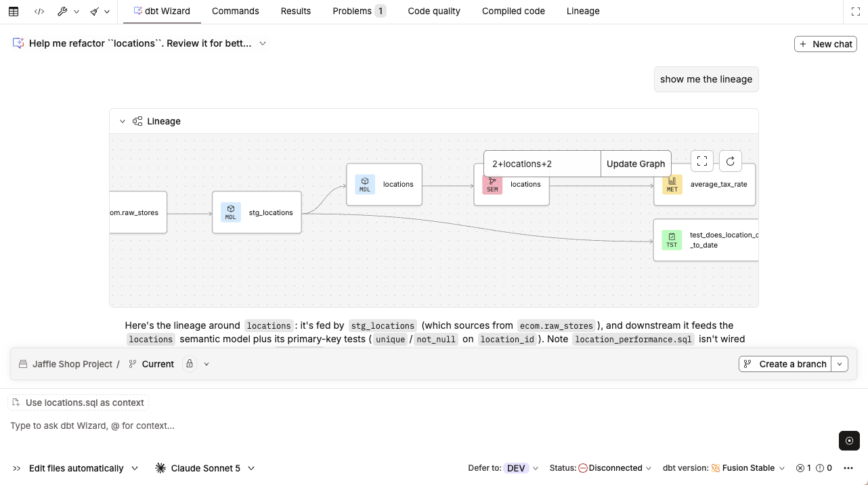This screenshot has height=485, width=868.
Task: Open the Claude Sonnet 5 model dropdown
Action: pos(205,468)
